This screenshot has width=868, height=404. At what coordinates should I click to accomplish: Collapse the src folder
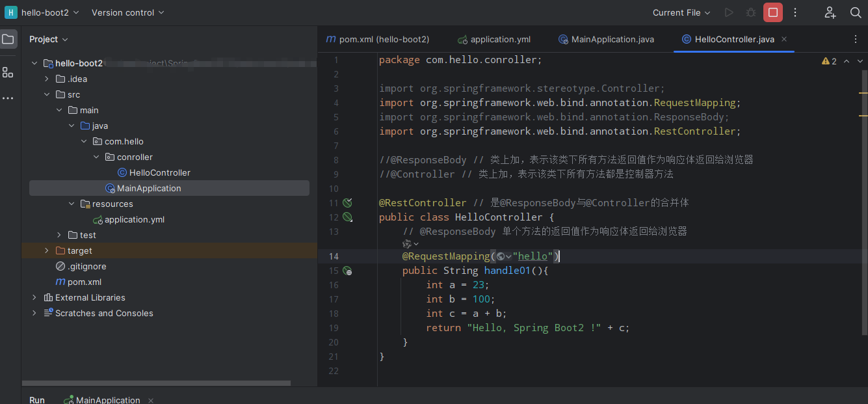point(47,94)
